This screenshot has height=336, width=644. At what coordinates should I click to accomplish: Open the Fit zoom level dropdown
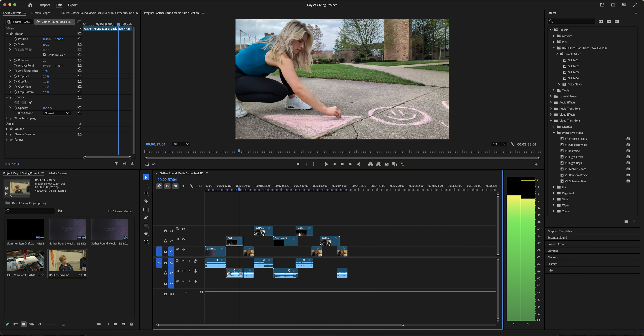181,144
